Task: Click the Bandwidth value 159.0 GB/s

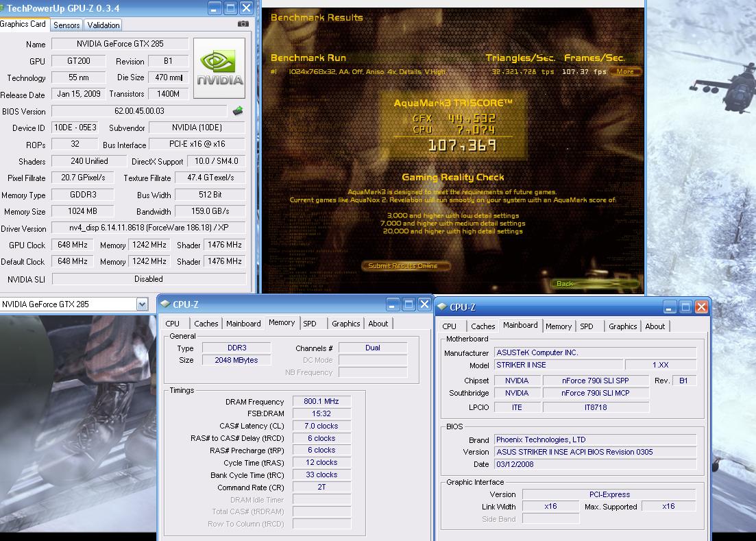Action: [x=210, y=211]
